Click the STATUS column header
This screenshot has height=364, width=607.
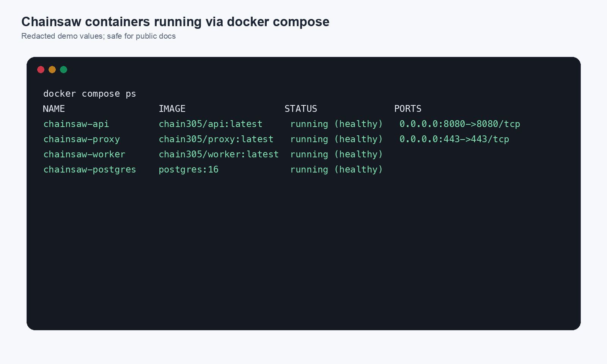(301, 109)
